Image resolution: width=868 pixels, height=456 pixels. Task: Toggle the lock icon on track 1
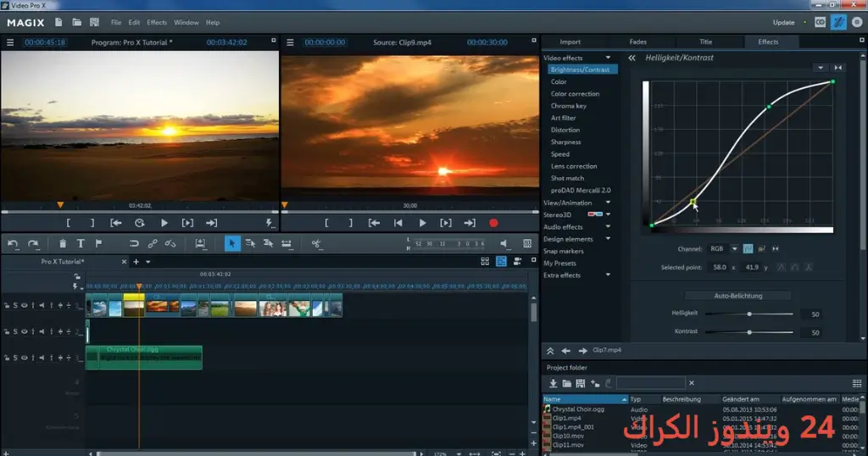pos(7,305)
